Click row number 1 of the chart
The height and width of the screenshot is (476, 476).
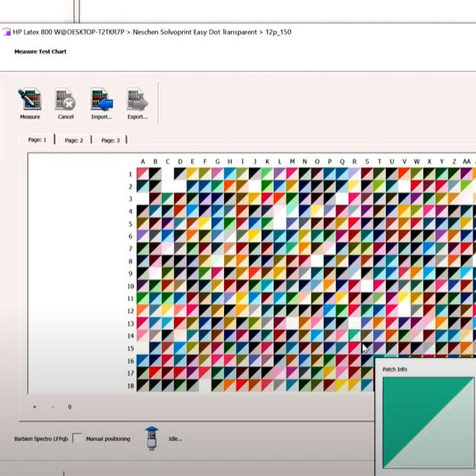tap(131, 174)
